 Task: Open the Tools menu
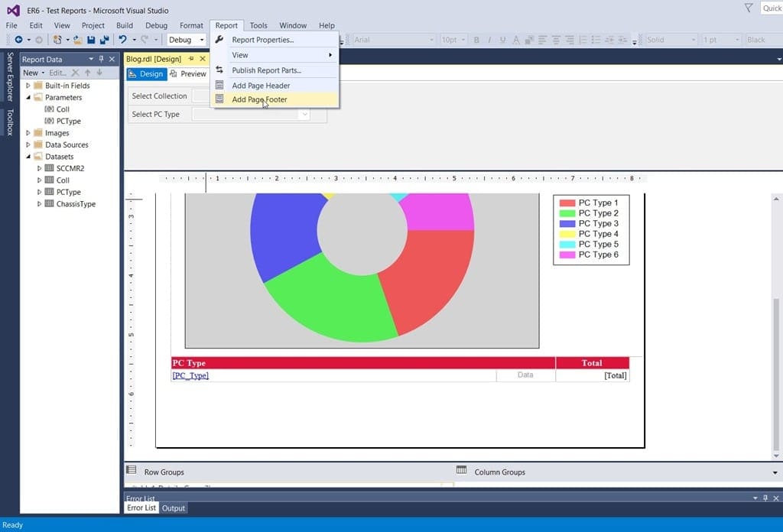(258, 25)
